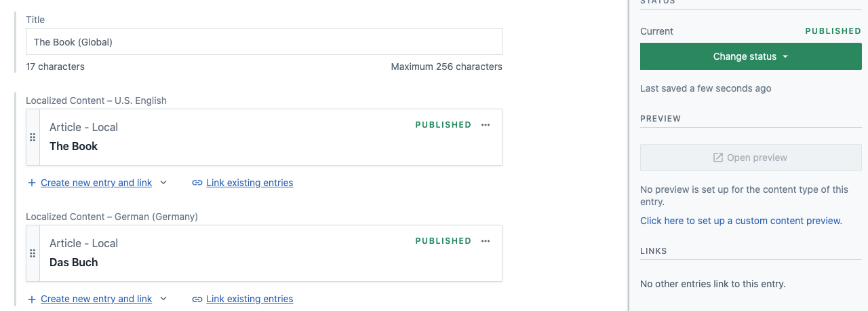The width and height of the screenshot is (868, 311).
Task: Expand chevron next to U.S. English Create new entry
Action: [x=163, y=183]
